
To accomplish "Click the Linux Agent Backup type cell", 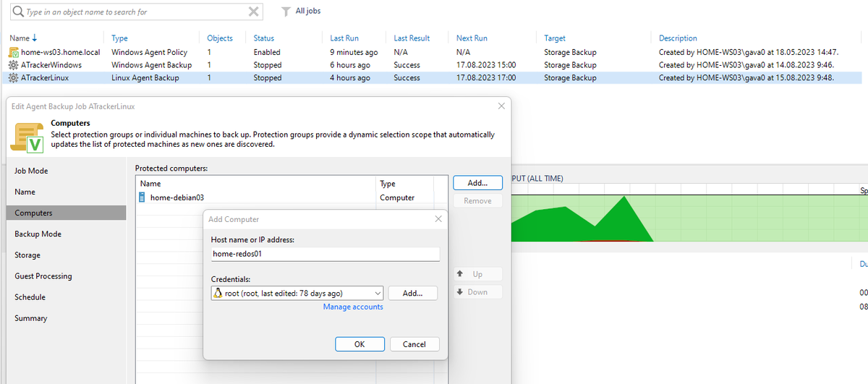I will [x=145, y=78].
